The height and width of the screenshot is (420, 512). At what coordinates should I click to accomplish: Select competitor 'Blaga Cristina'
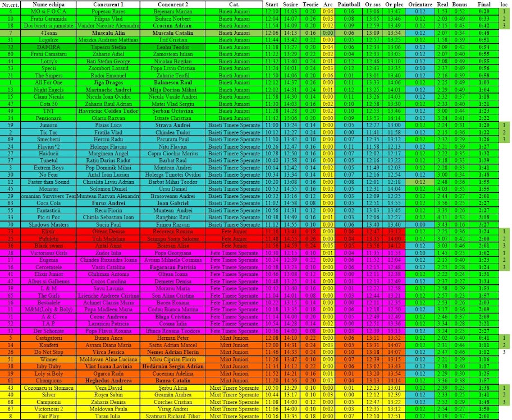click(173, 317)
